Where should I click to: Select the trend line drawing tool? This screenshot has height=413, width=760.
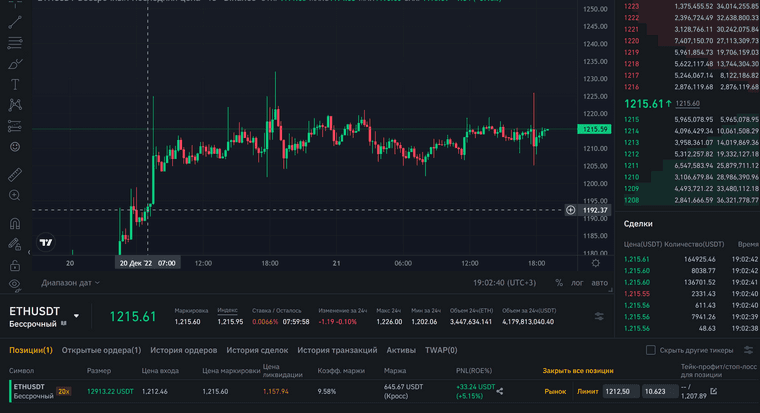point(15,22)
